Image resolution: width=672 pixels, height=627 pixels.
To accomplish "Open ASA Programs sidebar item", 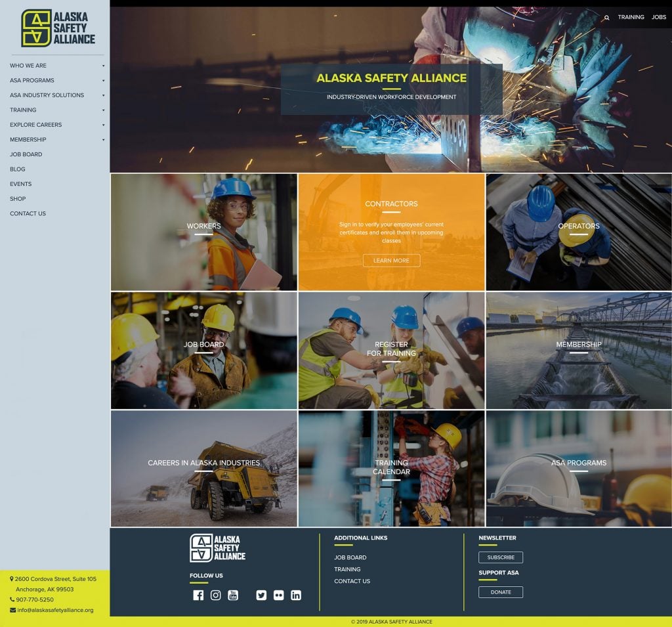I will [x=32, y=80].
